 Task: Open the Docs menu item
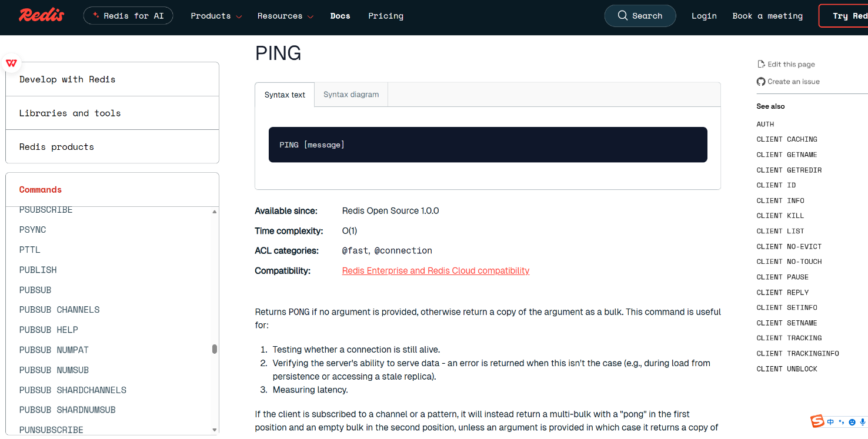click(x=340, y=16)
